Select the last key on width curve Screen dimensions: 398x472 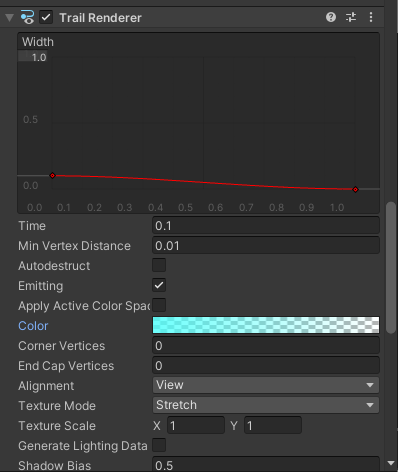pos(355,189)
